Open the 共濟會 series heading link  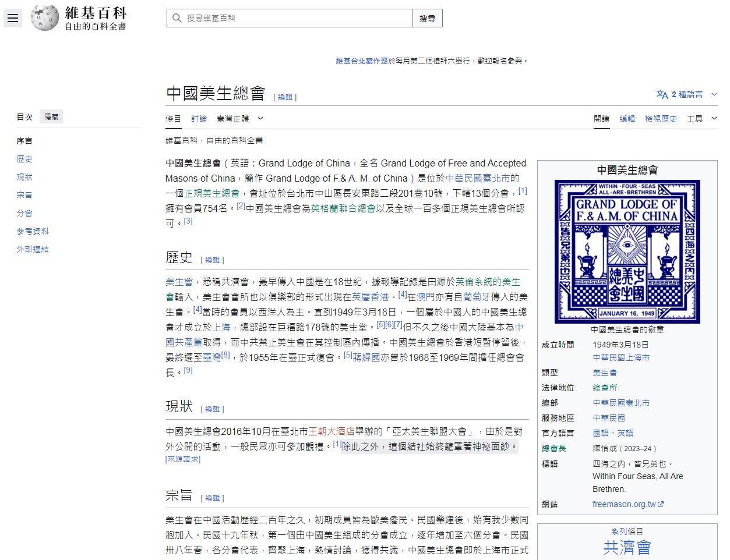[x=627, y=547]
